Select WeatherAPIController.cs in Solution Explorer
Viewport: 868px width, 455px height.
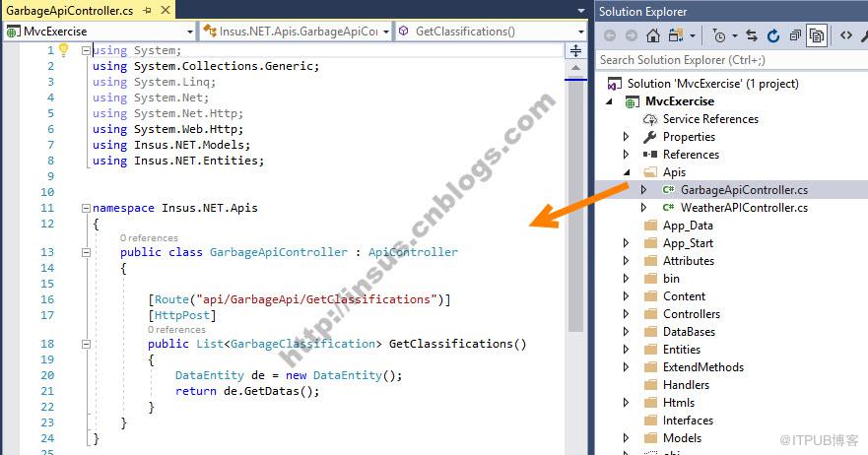pyautogui.click(x=744, y=208)
